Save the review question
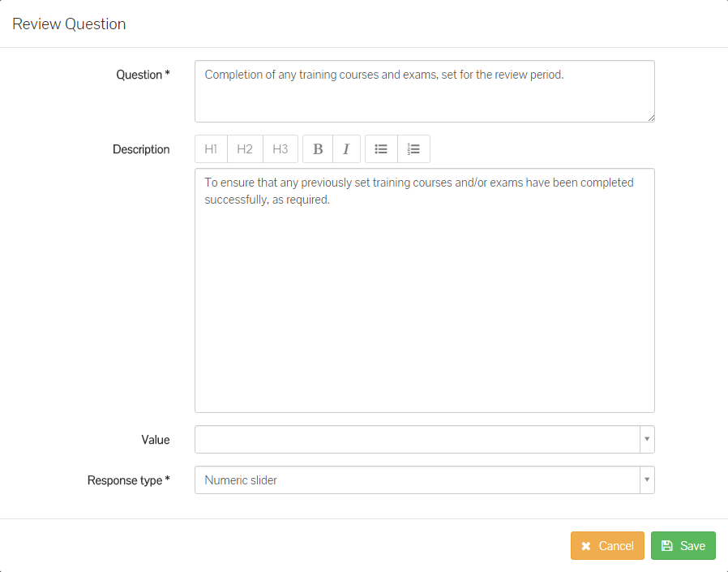728x572 pixels. tap(683, 546)
